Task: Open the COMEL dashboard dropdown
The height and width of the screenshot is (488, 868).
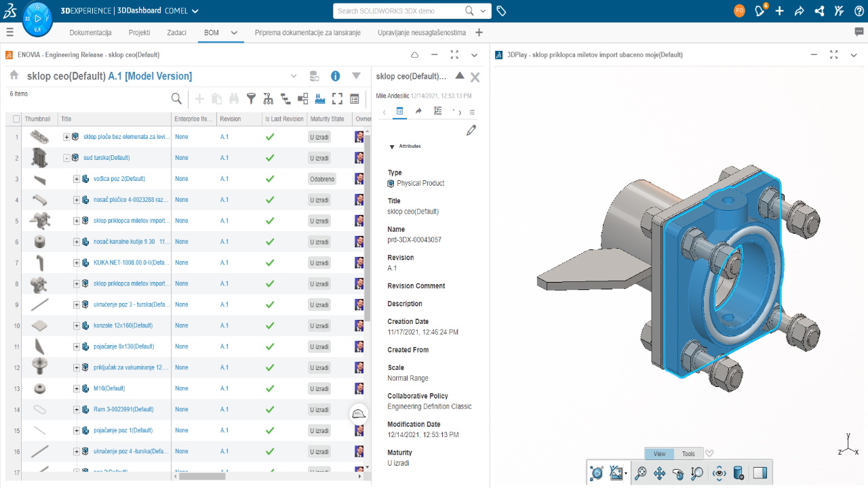Action: [x=195, y=12]
